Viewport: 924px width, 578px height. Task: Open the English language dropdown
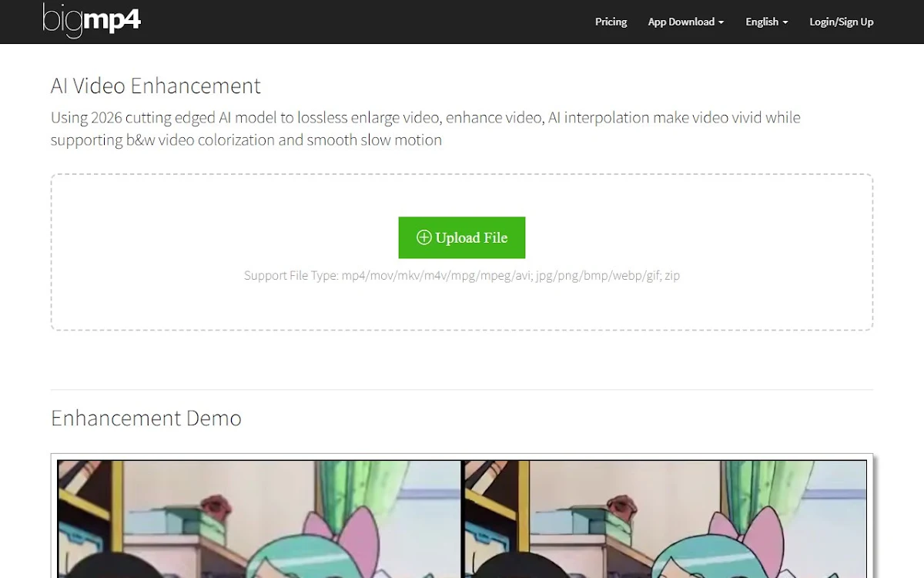point(767,22)
